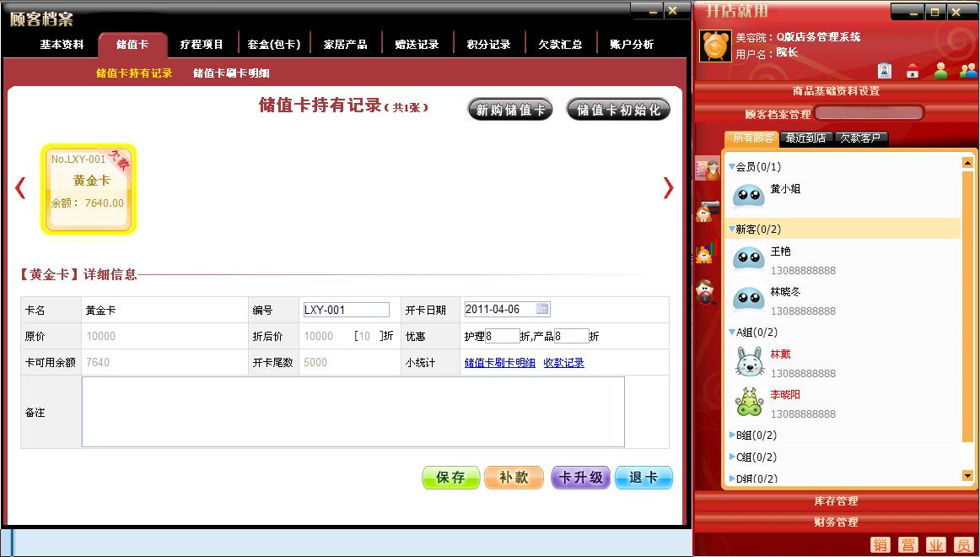Click the 备注 text area
The height and width of the screenshot is (557, 980).
pyautogui.click(x=353, y=412)
